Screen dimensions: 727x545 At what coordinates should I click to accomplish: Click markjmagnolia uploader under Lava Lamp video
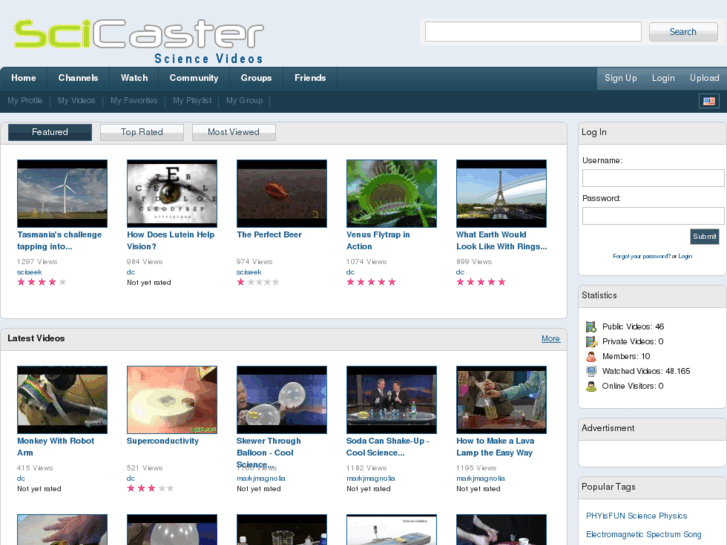coord(480,478)
